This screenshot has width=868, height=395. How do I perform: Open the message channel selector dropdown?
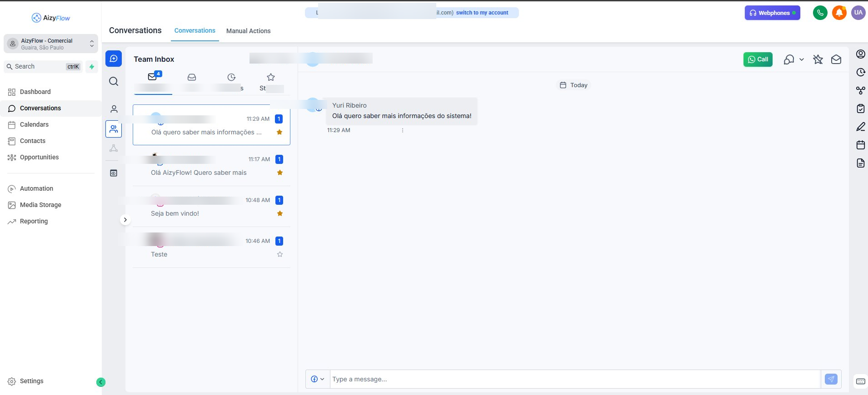317,379
